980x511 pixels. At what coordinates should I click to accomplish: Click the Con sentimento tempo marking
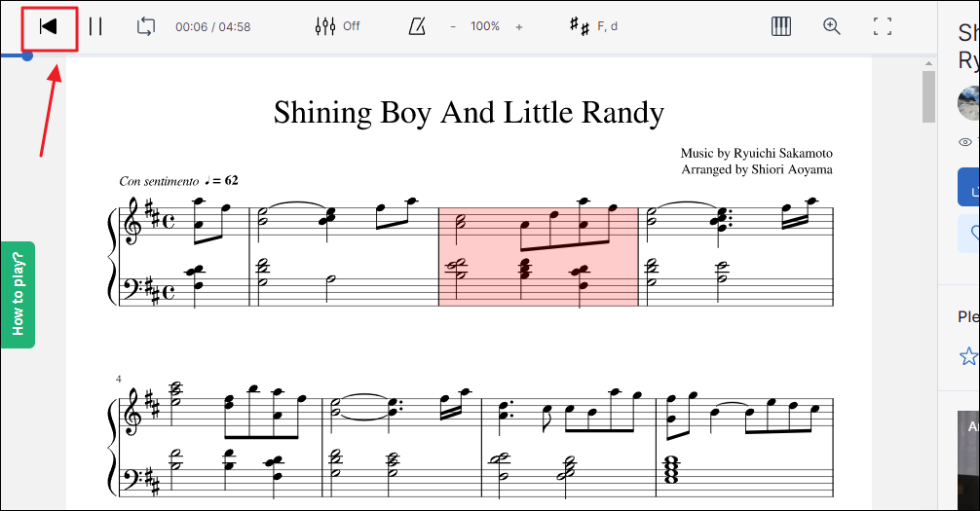(x=159, y=181)
